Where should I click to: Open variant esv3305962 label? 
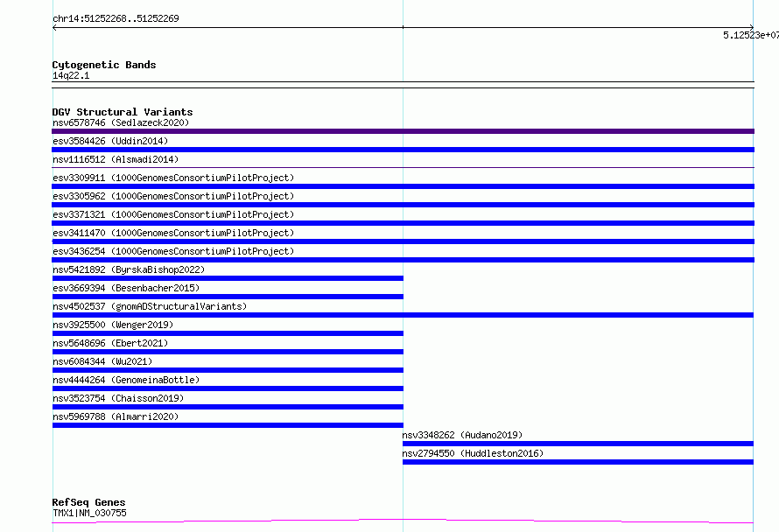pos(173,196)
